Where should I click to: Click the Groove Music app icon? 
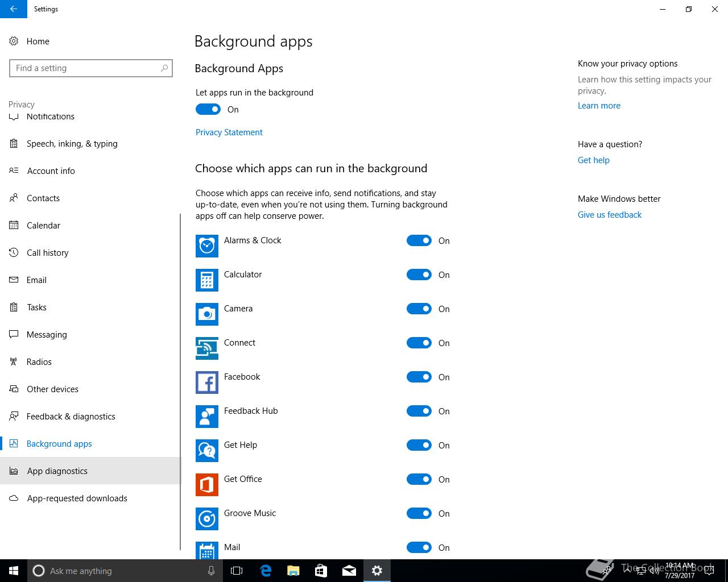click(x=207, y=519)
